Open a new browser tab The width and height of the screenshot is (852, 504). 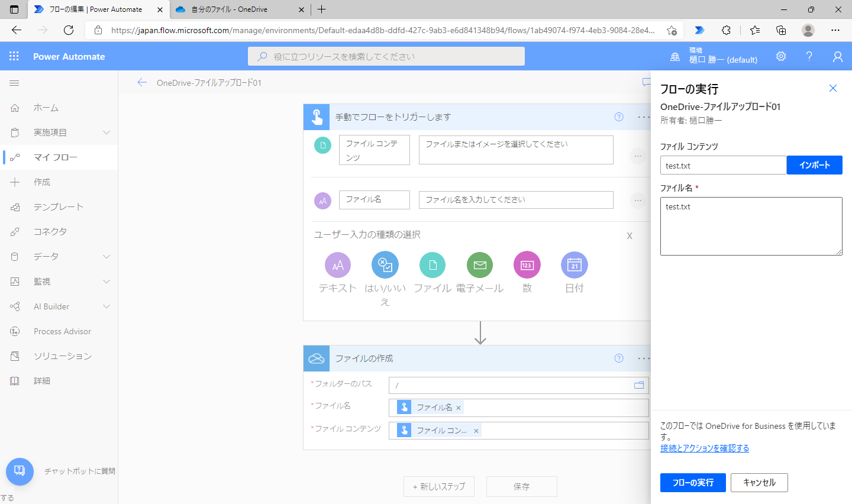point(321,9)
